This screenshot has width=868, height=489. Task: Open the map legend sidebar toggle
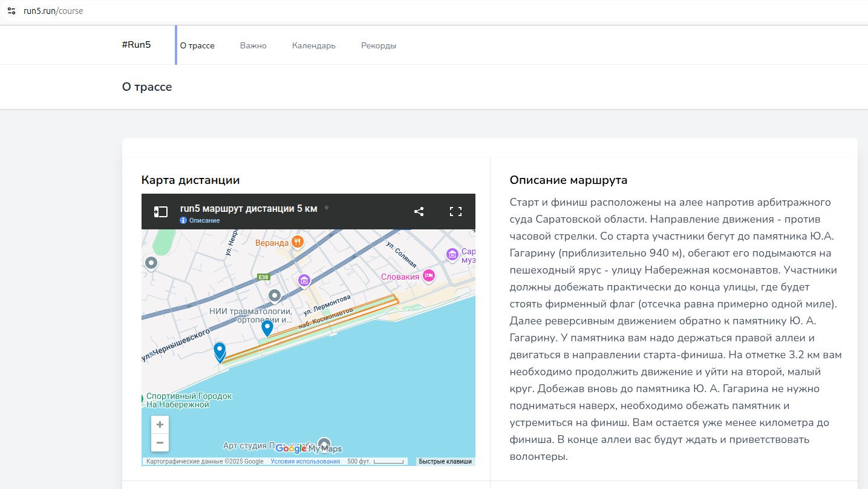coord(160,211)
